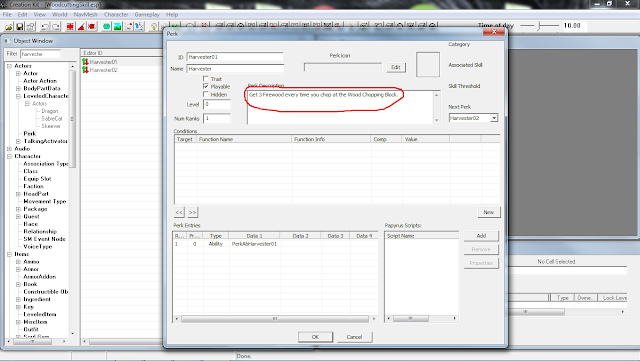Tick the Hidden checkbox
This screenshot has height=361, width=640.
pos(206,94)
